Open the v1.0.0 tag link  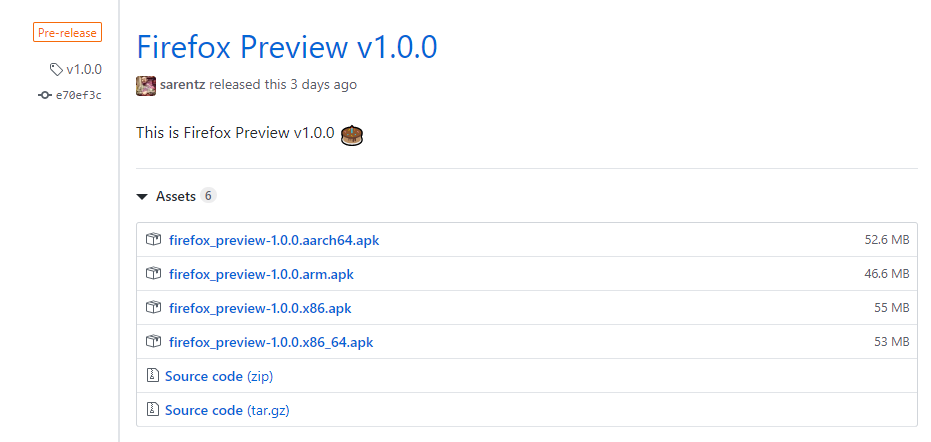(84, 70)
